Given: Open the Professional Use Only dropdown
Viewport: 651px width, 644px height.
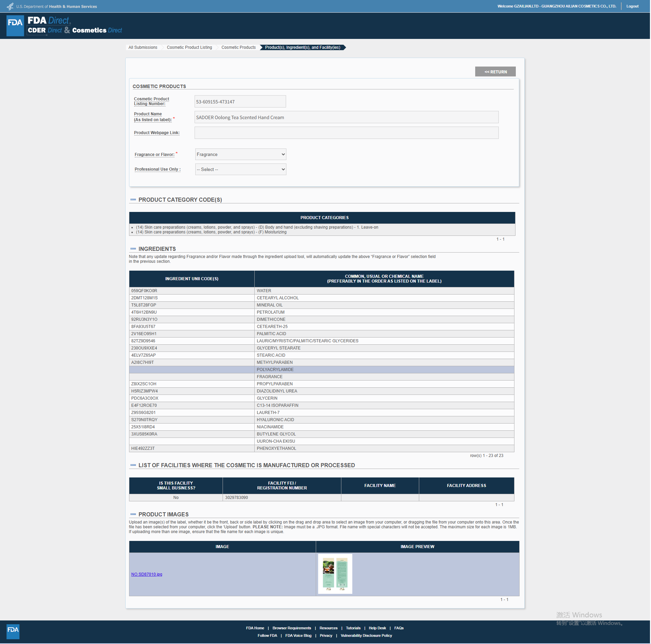Looking at the screenshot, I should tap(240, 169).
